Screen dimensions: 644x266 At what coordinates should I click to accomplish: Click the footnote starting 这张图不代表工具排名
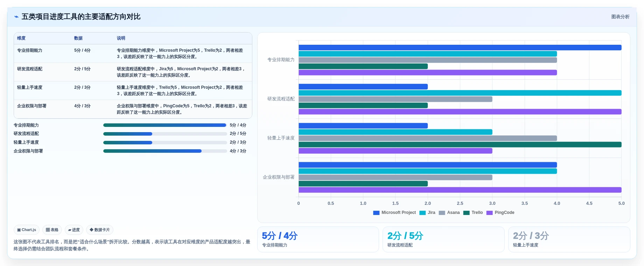[132, 245]
